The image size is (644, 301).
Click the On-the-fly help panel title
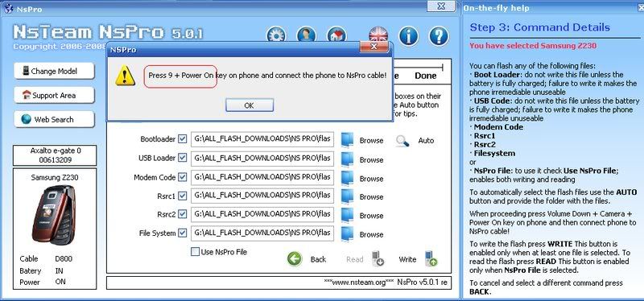(497, 8)
